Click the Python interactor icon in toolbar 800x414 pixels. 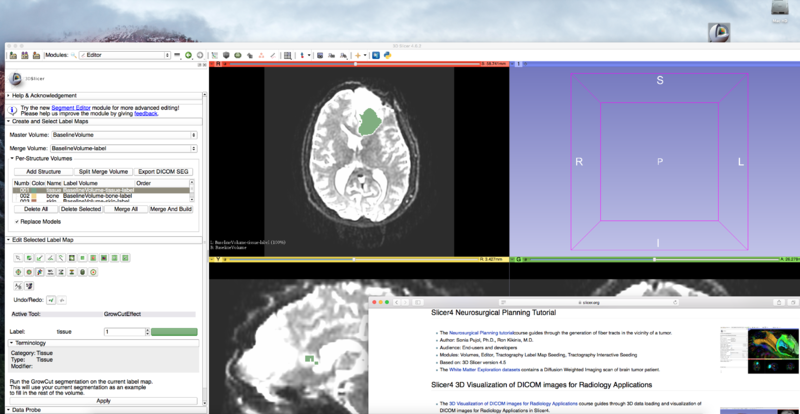point(386,55)
